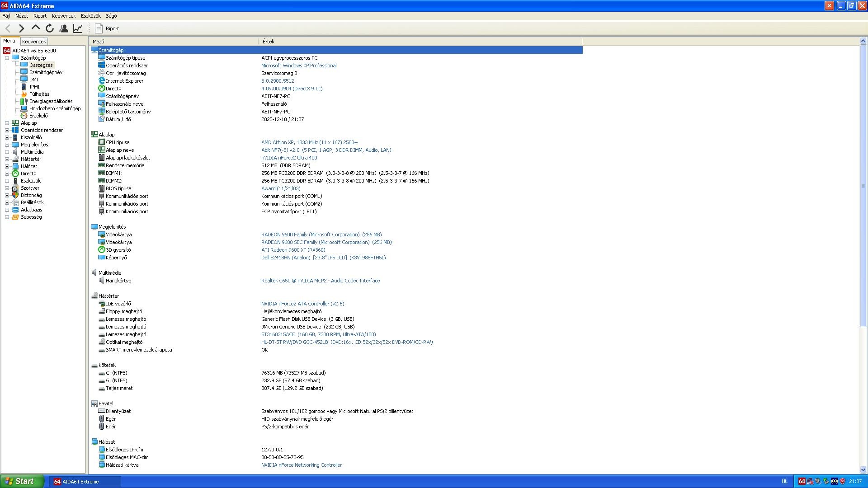This screenshot has height=488, width=868.
Task: Go up one level with Up arrow
Action: click(x=35, y=28)
